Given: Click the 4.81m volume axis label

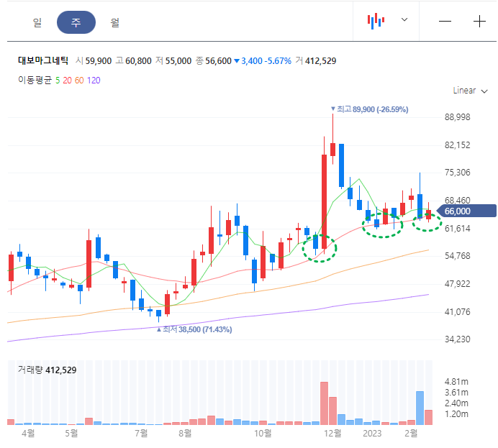Looking at the screenshot, I should (x=456, y=382).
